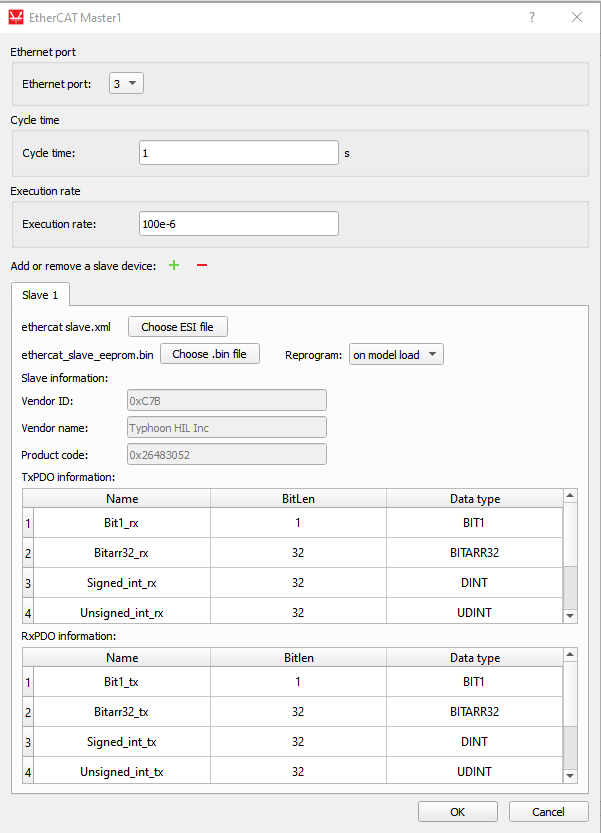Add a slave device with green plus
The width and height of the screenshot is (601, 833).
coord(174,265)
